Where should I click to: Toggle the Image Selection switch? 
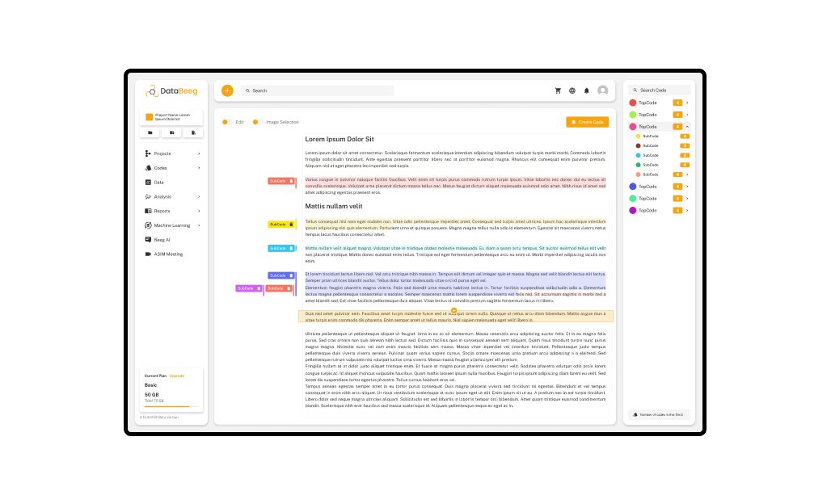point(257,122)
